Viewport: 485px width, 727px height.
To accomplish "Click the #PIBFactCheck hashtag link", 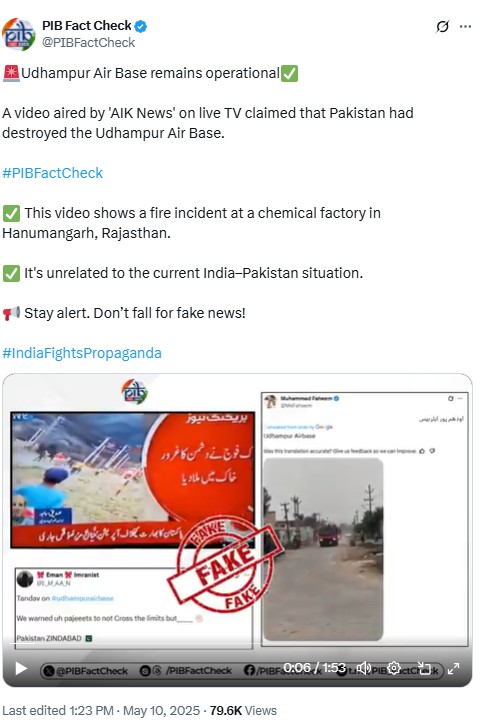I will click(52, 173).
